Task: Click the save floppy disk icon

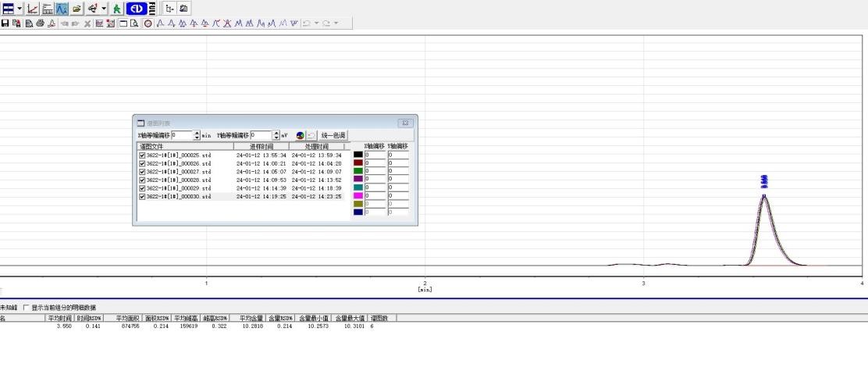Action: 5,23
